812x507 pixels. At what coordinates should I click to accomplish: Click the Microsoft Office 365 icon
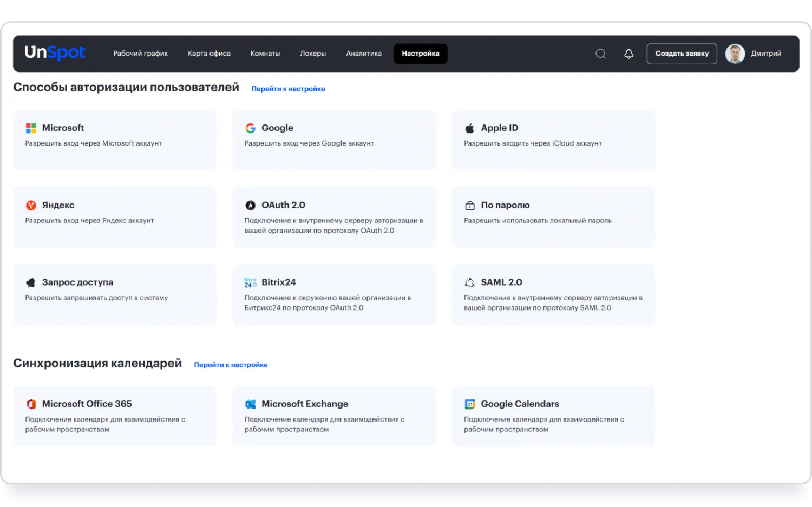[x=31, y=404]
